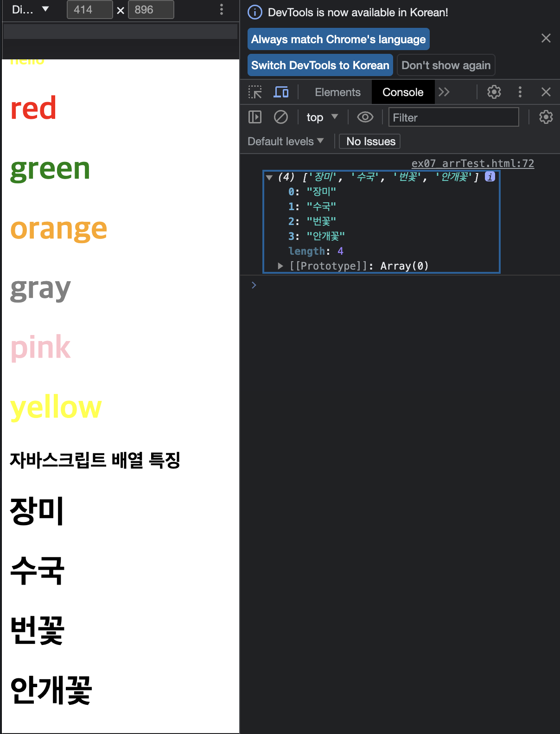Click the 안개꽃 heading on the page
560x734 pixels.
[51, 690]
